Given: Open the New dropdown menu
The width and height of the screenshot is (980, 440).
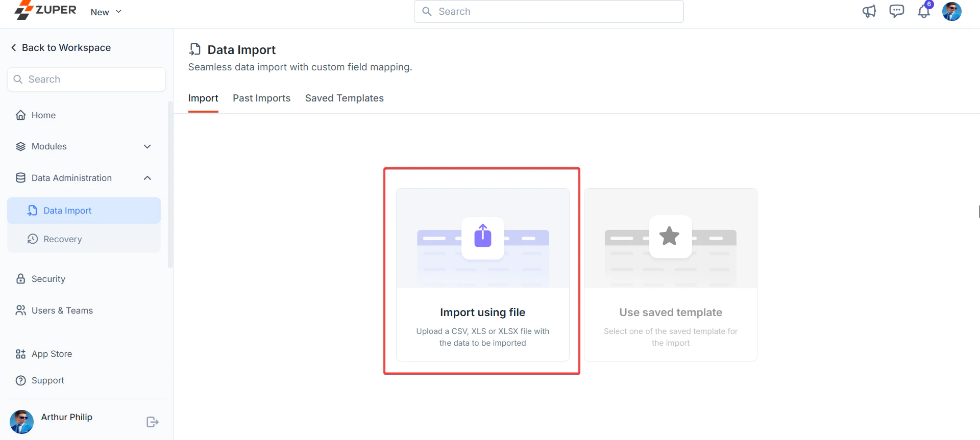Looking at the screenshot, I should (x=106, y=12).
